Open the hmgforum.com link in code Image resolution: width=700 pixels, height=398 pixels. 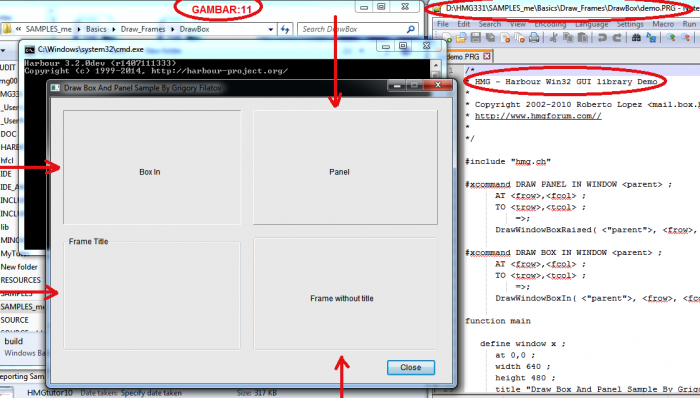coord(538,116)
